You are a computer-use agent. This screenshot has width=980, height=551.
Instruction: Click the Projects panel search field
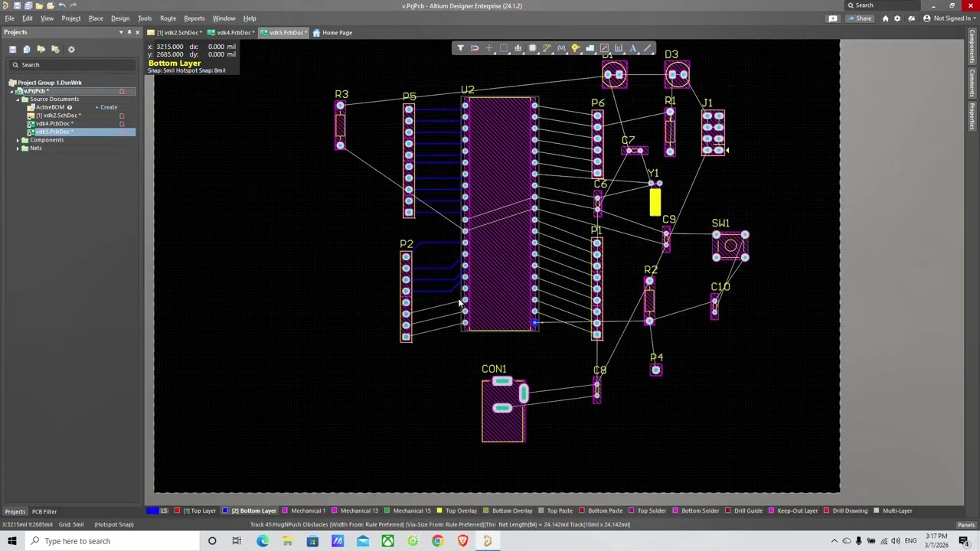point(73,65)
